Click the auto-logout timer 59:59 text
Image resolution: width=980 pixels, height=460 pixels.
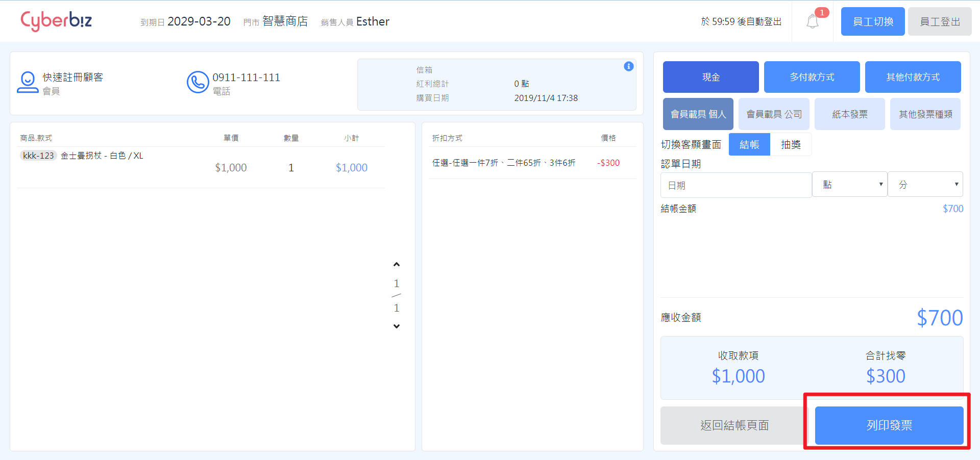point(741,21)
